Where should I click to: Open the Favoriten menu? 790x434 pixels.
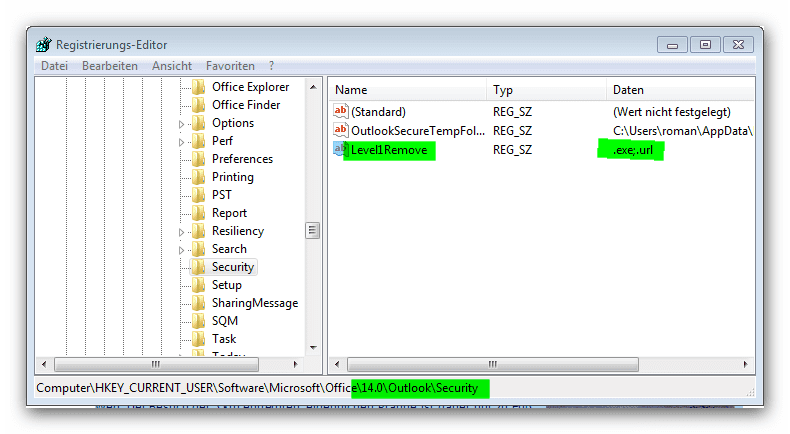[230, 66]
